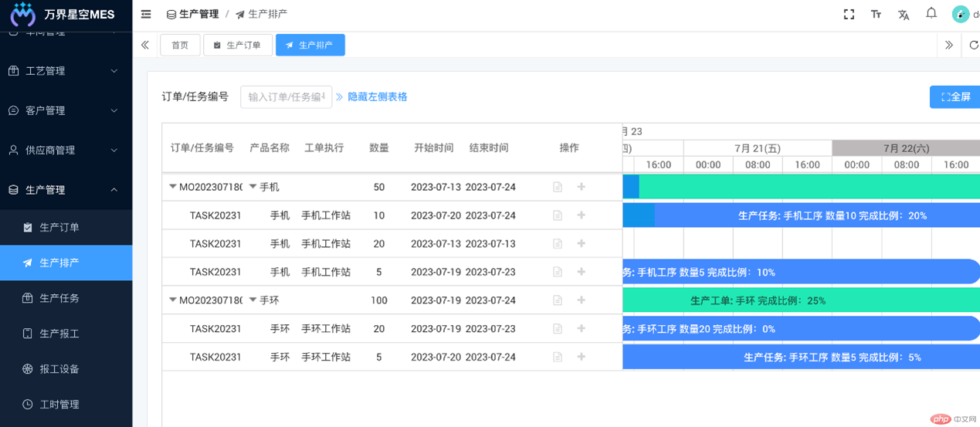Select 生产排产 in sidebar
The width and height of the screenshot is (980, 427).
66,263
